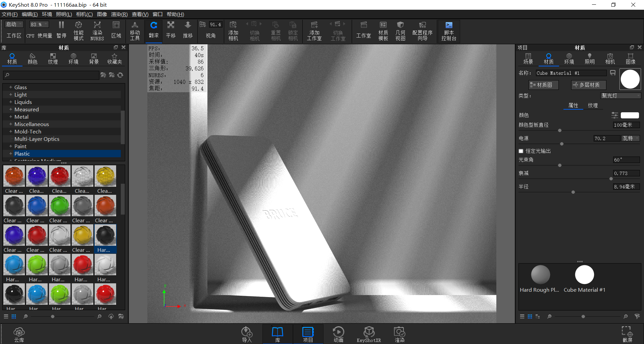Open the 聚光灯 light type dropdown
The width and height of the screenshot is (644, 344).
tap(620, 96)
